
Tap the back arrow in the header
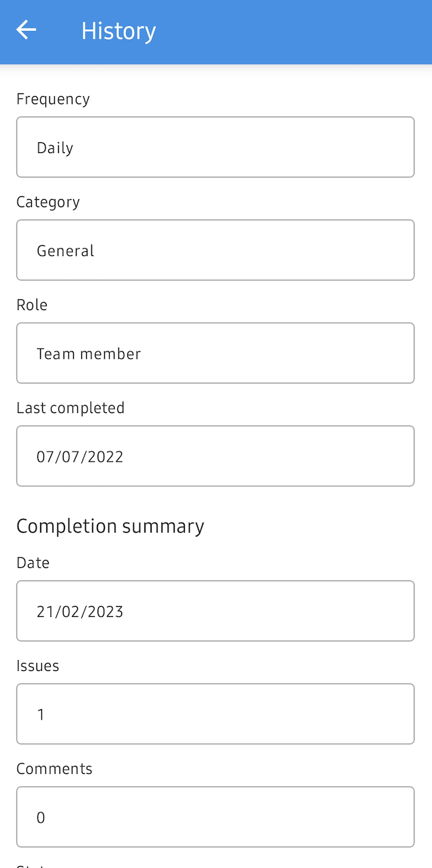click(x=26, y=29)
